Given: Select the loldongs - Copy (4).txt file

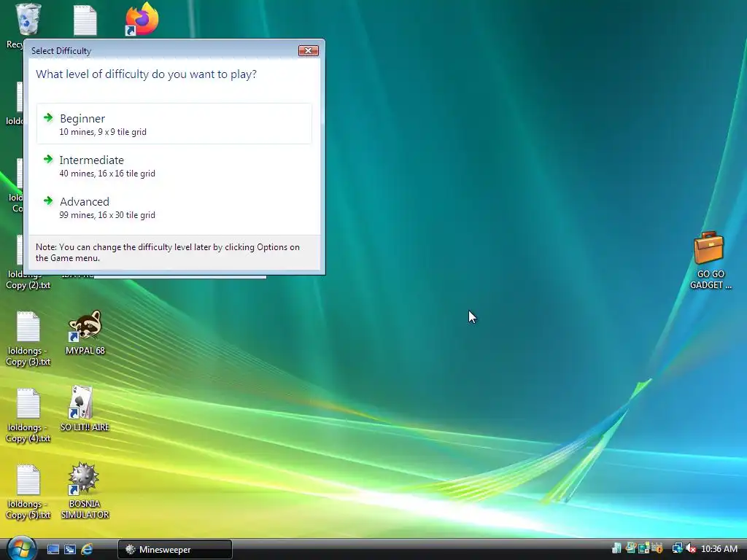Looking at the screenshot, I should coord(28,415).
